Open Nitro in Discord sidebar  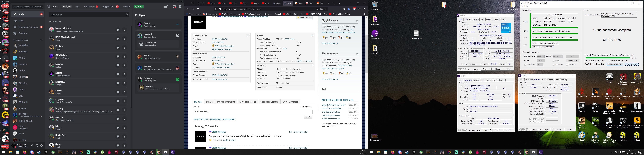coord(27,21)
